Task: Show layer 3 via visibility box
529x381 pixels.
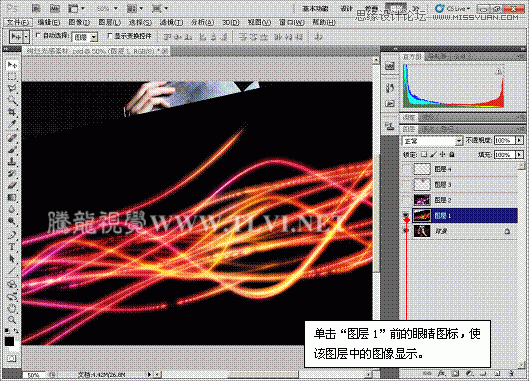Action: [x=406, y=184]
